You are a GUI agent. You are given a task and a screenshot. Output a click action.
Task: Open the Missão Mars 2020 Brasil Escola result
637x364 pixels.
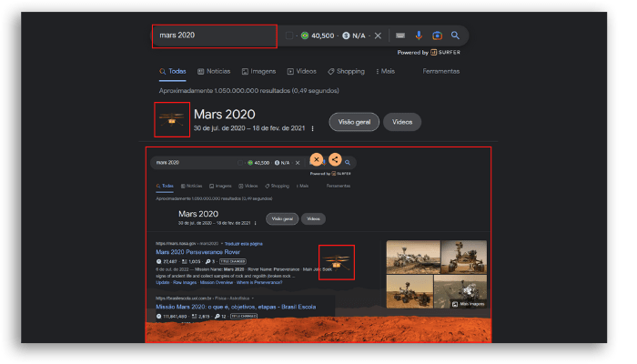tap(236, 308)
